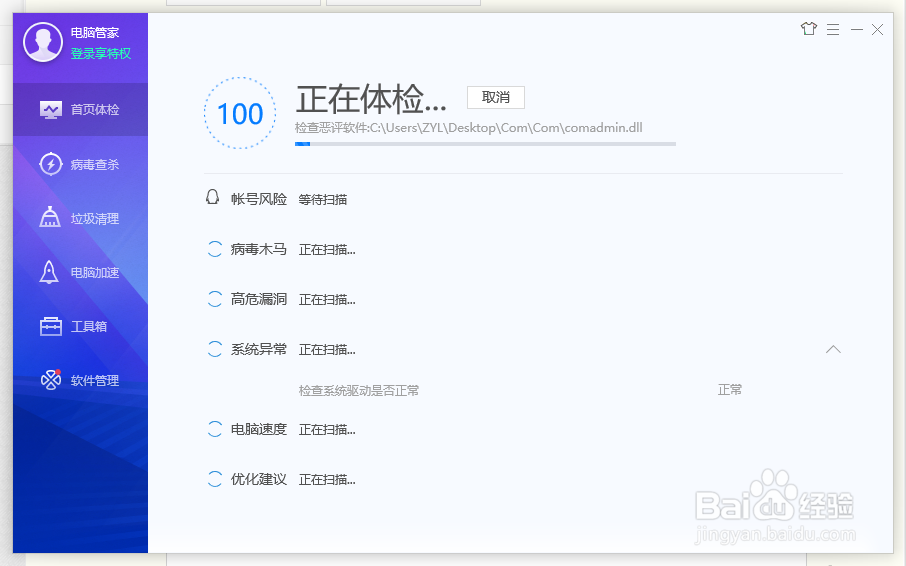Open the skin changer shirt icon
Viewport: 906px width, 566px height.
809,29
